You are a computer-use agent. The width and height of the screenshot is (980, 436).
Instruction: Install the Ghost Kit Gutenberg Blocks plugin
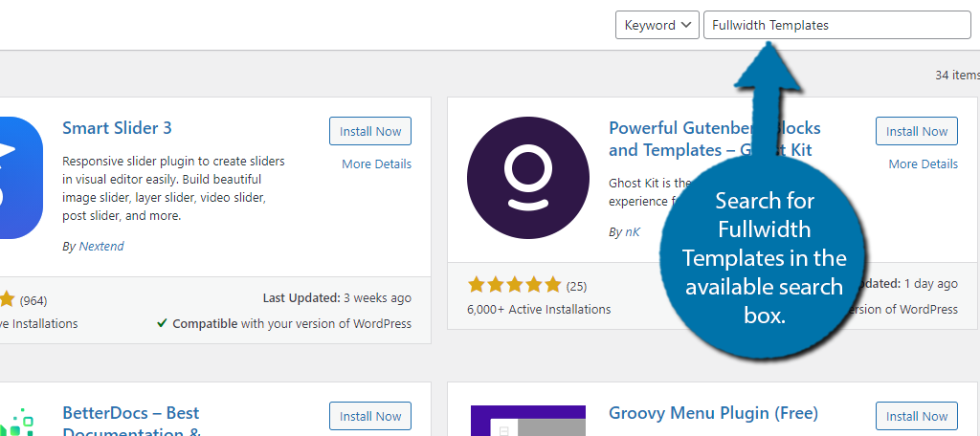click(x=916, y=131)
